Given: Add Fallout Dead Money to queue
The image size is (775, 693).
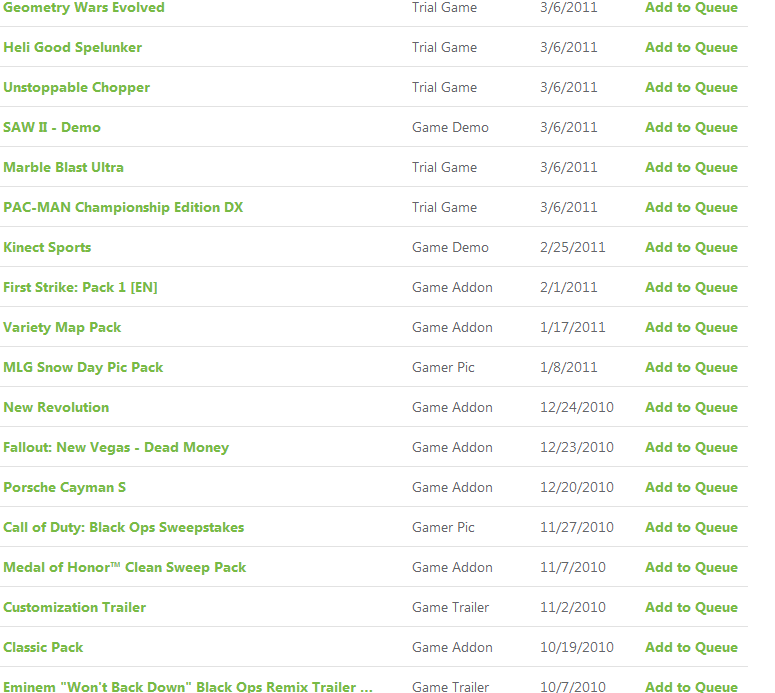Looking at the screenshot, I should (x=691, y=448).
